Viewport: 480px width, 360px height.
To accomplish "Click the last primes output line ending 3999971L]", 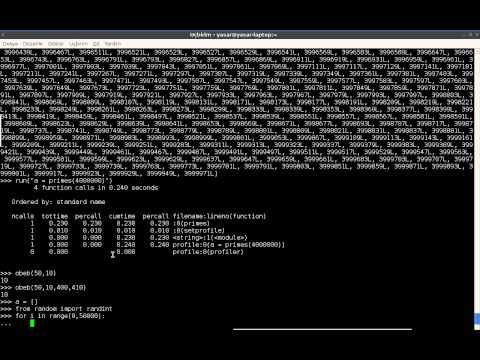I will (109, 173).
